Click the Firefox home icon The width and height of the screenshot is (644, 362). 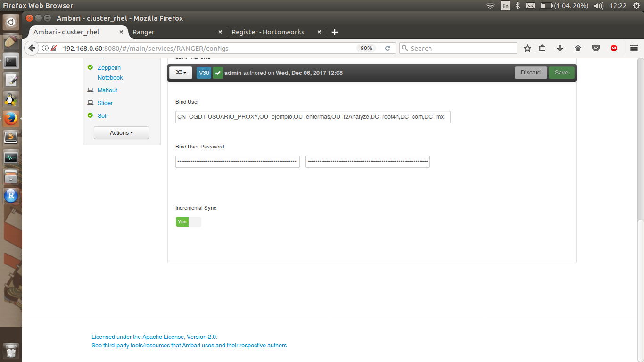click(x=578, y=48)
